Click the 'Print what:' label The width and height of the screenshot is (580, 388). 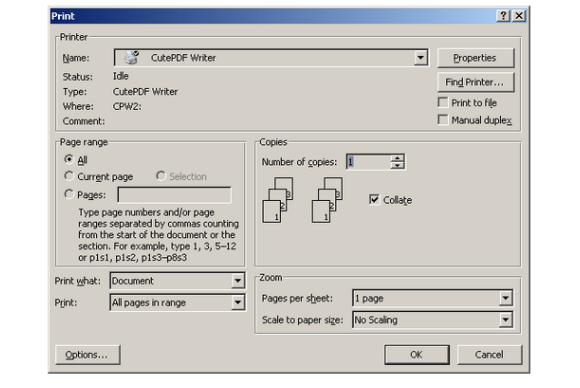click(77, 281)
